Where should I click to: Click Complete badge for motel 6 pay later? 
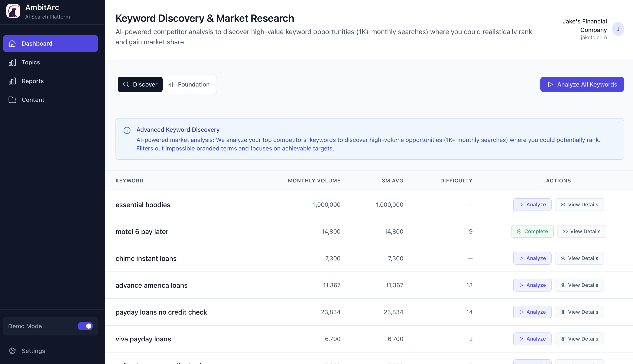[x=532, y=231]
